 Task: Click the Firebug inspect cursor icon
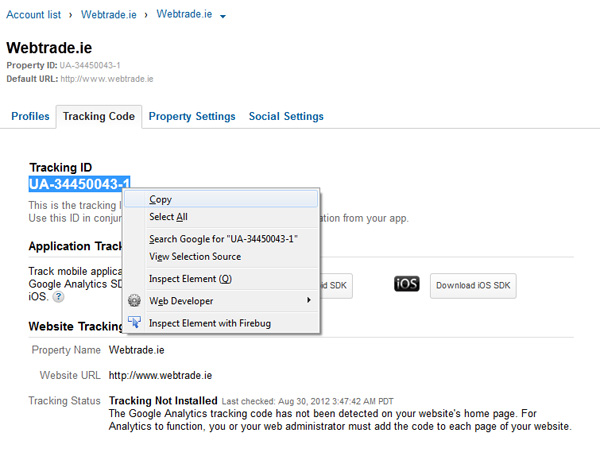134,322
